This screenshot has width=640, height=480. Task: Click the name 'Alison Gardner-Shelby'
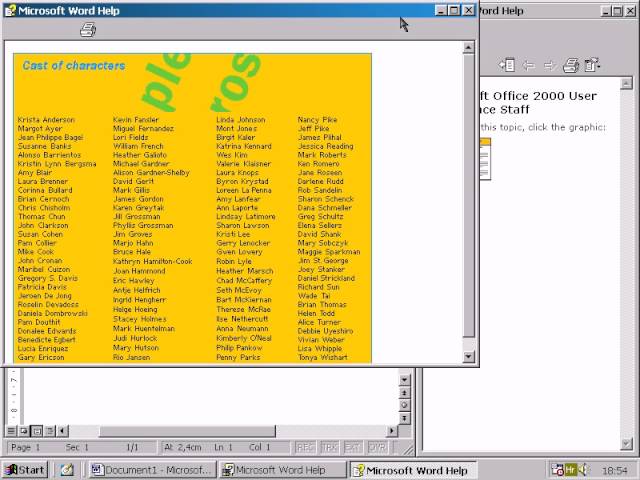pos(151,173)
